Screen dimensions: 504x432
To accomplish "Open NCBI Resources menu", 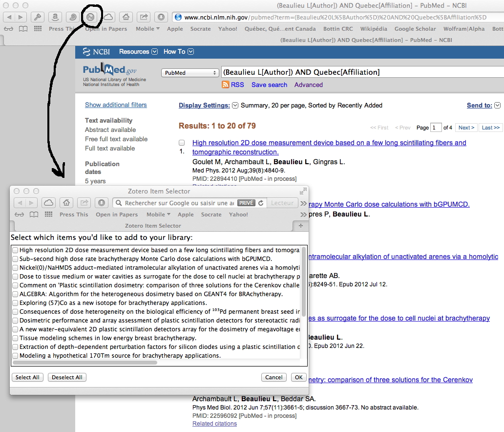I will (138, 52).
